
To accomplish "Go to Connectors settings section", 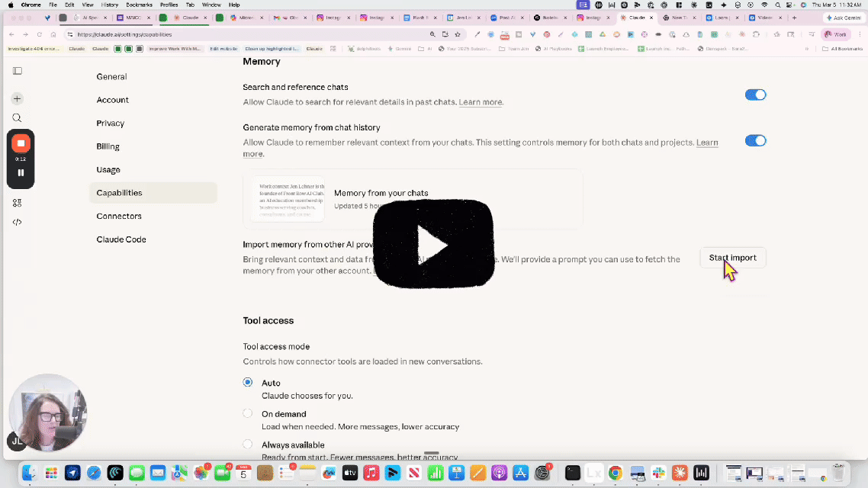I will 119,216.
